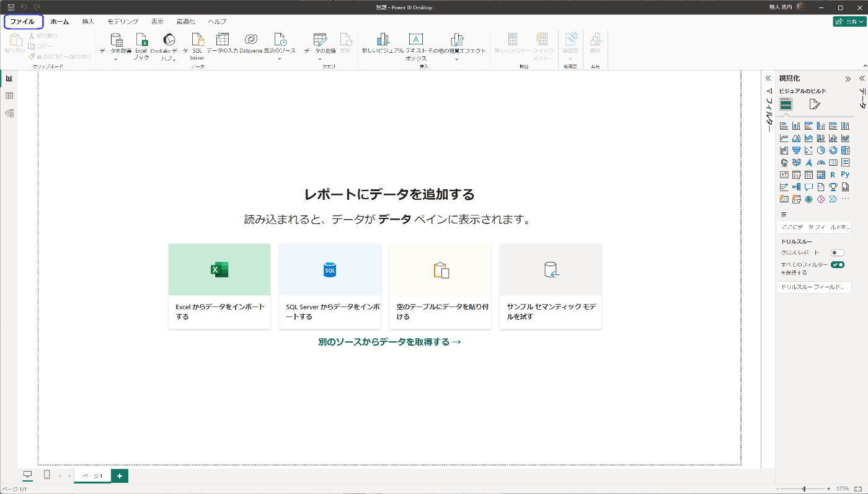Collapse the 視覚化 pane chevrons

[848, 79]
